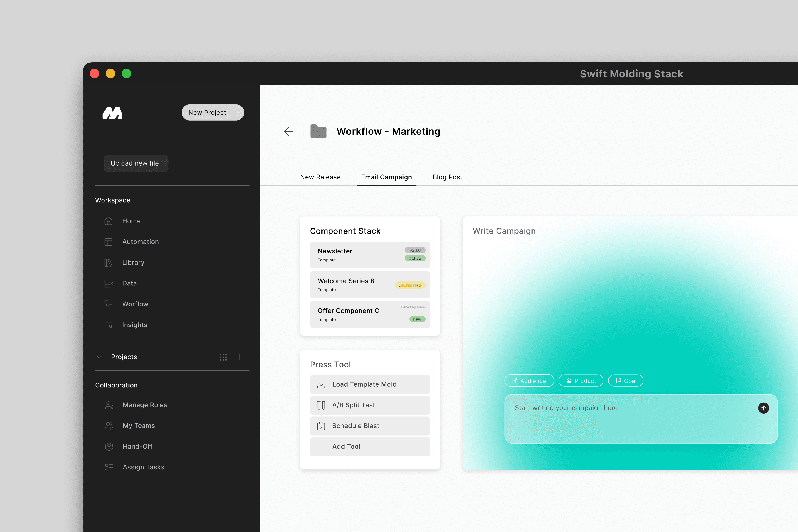Switch to the New Release tab
798x532 pixels.
(320, 177)
